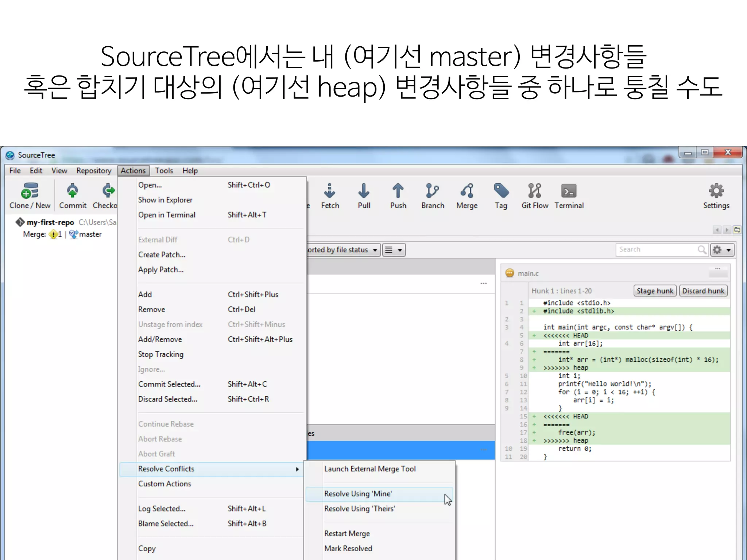Select Show in Explorer

point(212,200)
